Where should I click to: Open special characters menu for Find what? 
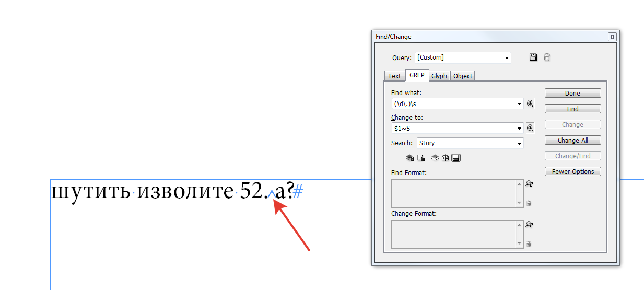click(x=530, y=103)
